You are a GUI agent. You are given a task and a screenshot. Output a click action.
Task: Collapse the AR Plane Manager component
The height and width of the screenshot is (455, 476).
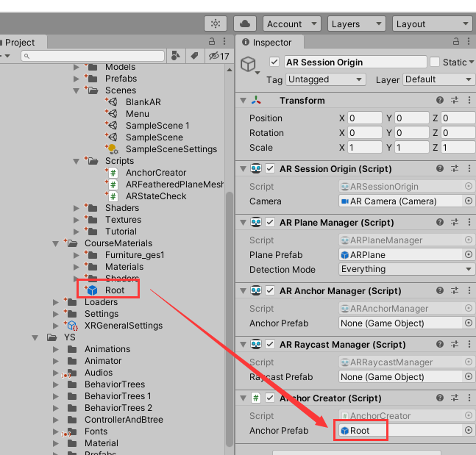pyautogui.click(x=244, y=222)
